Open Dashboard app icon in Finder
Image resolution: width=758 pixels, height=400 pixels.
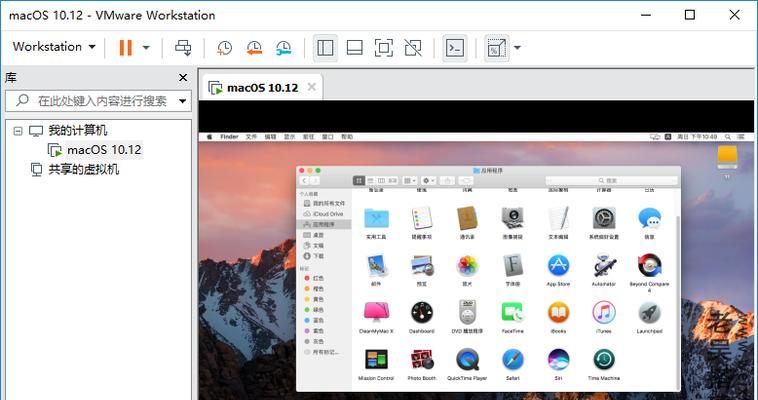point(422,312)
